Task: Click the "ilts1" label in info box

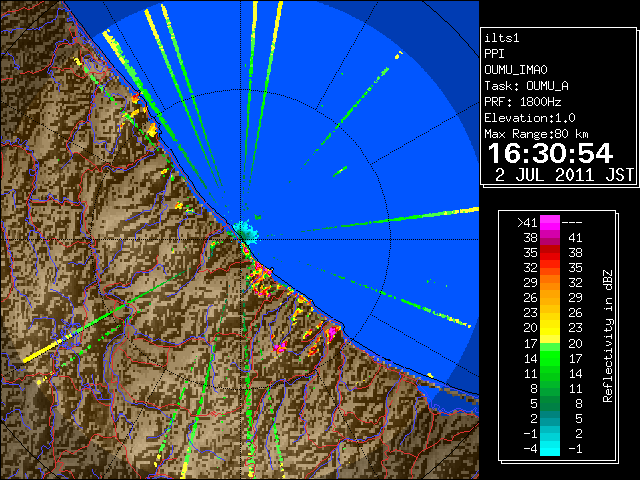Action: [502, 38]
